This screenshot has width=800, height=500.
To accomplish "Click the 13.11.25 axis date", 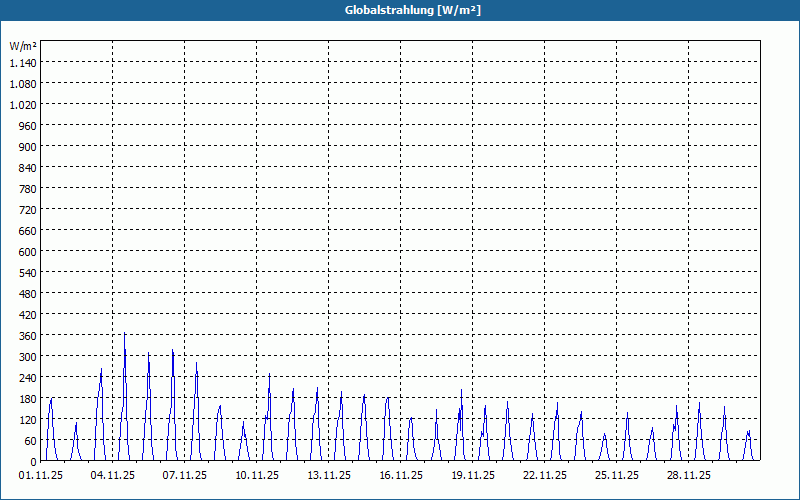I will click(329, 476).
